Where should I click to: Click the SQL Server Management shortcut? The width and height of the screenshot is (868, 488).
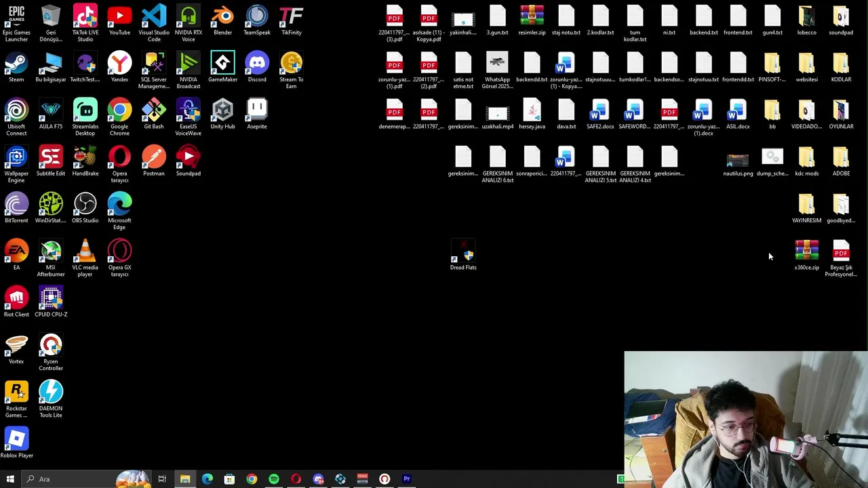coord(154,70)
